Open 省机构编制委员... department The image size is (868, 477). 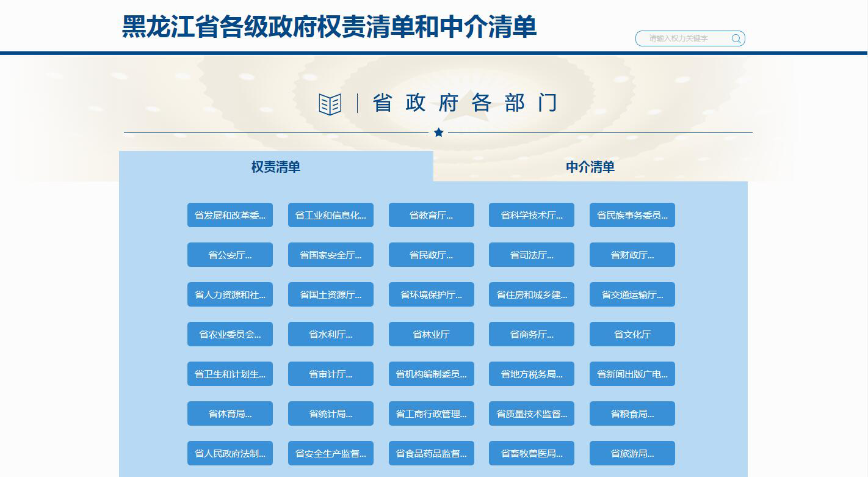(432, 374)
